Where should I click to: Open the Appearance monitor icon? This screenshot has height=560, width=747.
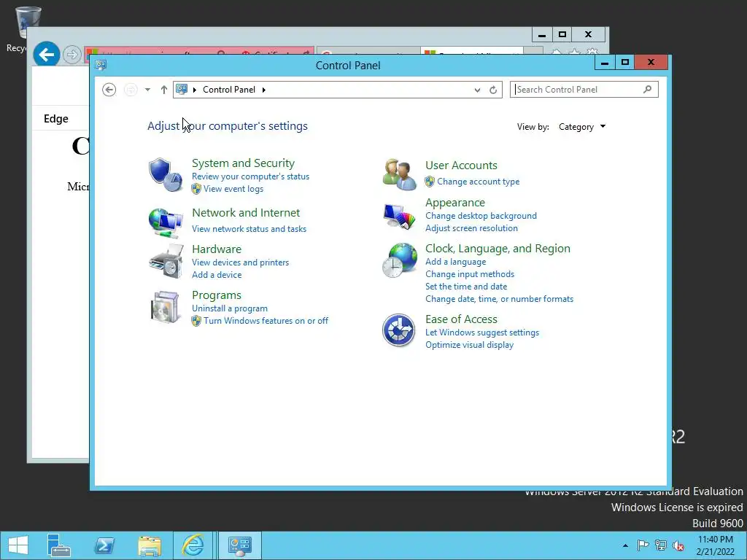pyautogui.click(x=399, y=217)
